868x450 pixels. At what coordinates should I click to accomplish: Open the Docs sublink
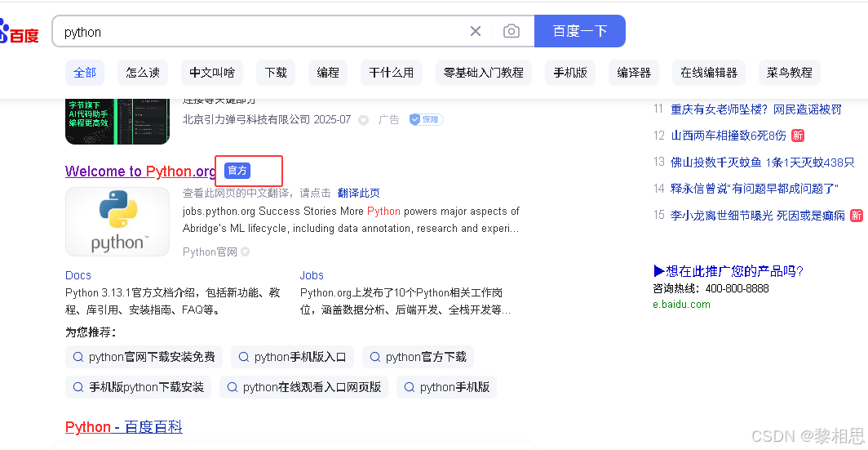point(78,275)
